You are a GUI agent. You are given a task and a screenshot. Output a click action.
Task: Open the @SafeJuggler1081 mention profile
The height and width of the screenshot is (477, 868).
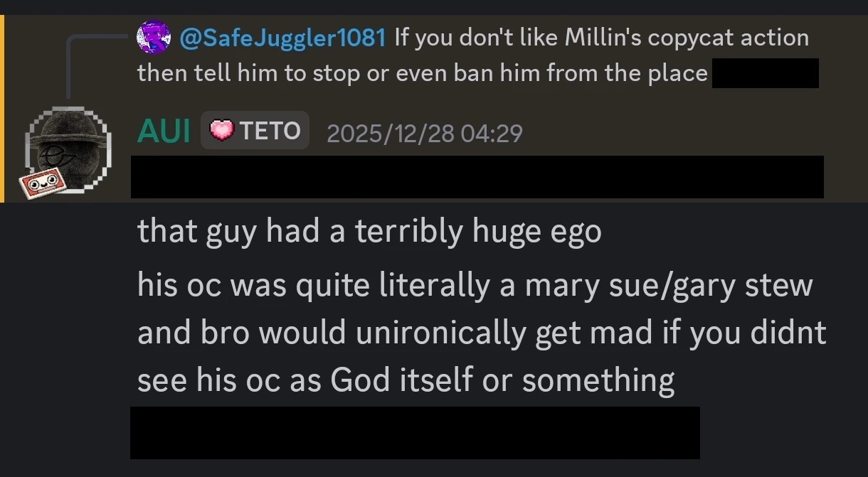(282, 38)
